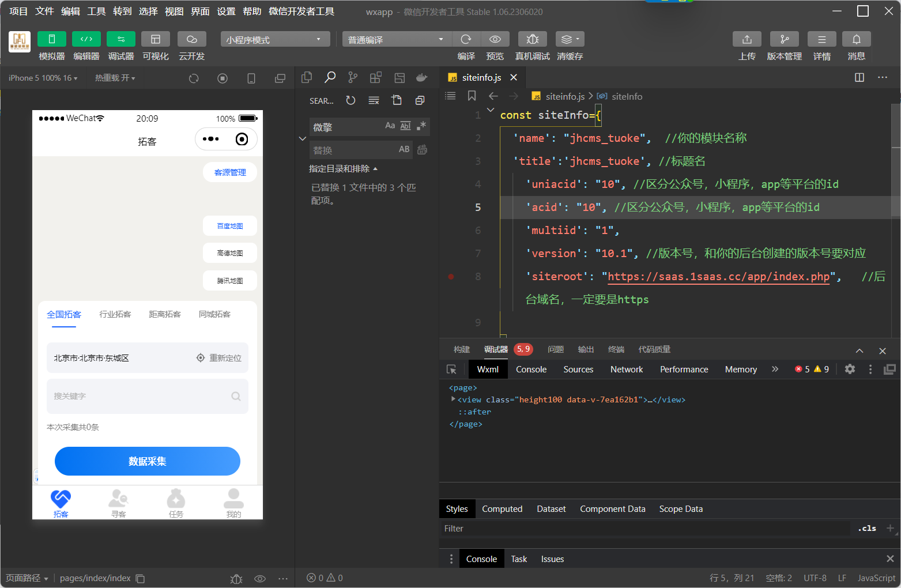
Task: Show more devtools tabs chevron
Action: tap(775, 369)
